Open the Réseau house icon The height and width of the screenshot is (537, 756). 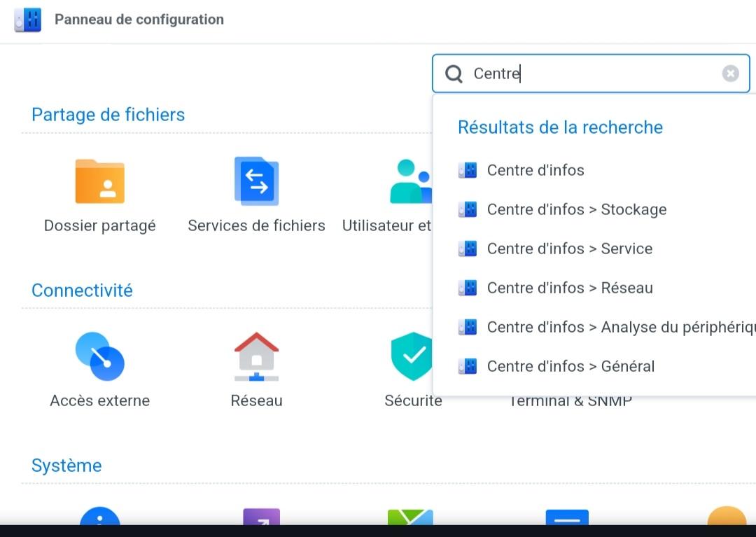(256, 356)
